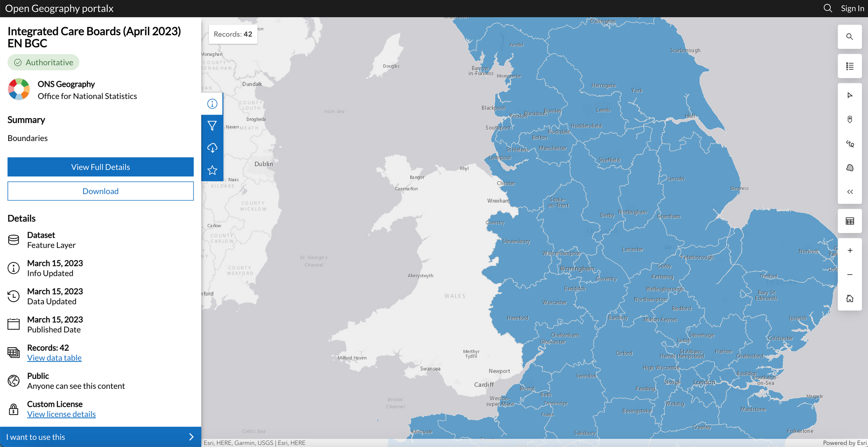
Task: Select the cloud download icon
Action: pos(212,148)
